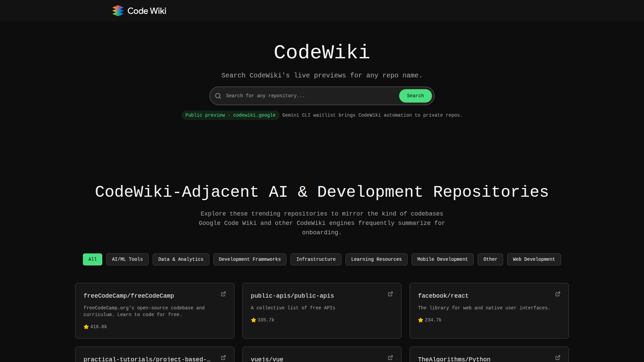644x362 pixels.
Task: Open the facebook/react repository title
Action: tap(443, 296)
